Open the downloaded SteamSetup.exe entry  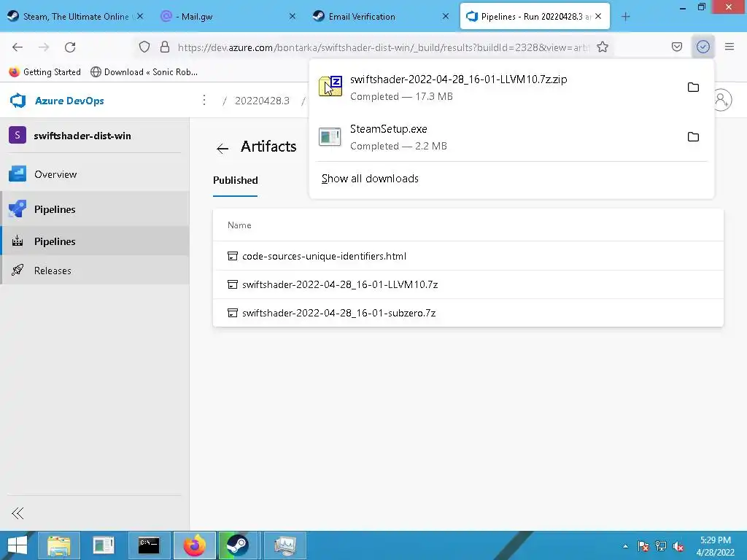[495, 137]
